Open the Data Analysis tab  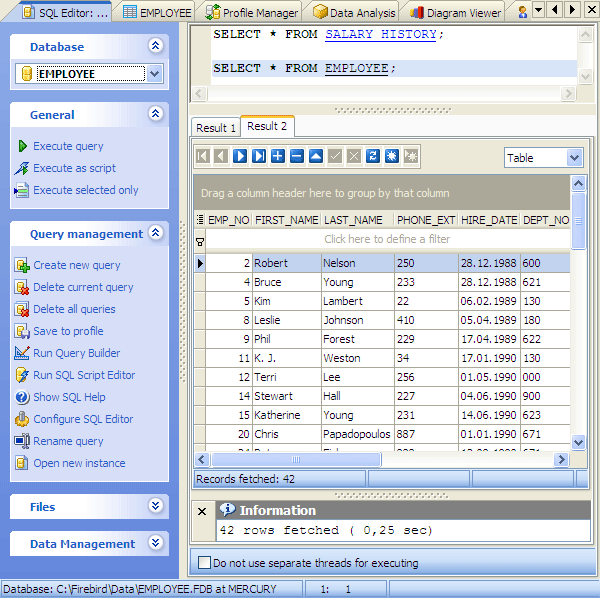354,13
